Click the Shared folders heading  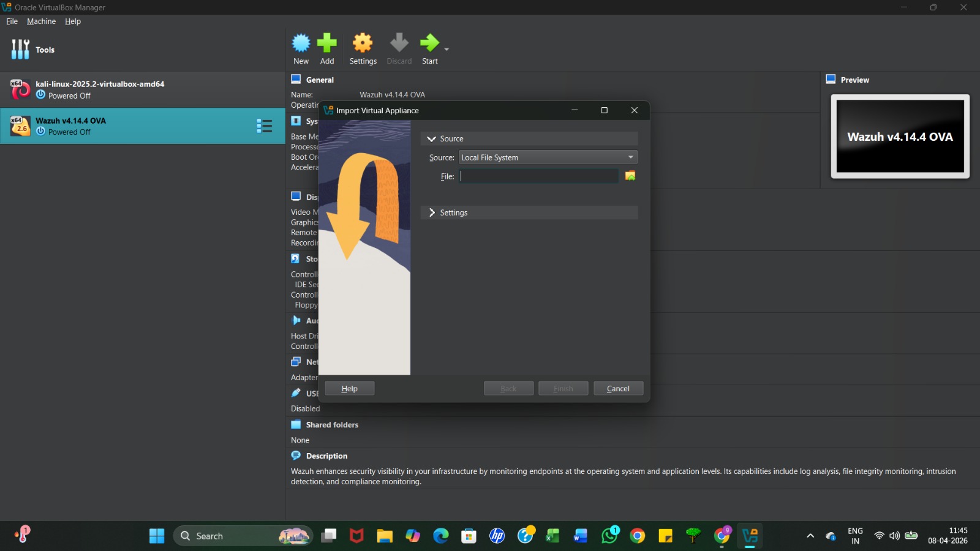tap(332, 425)
